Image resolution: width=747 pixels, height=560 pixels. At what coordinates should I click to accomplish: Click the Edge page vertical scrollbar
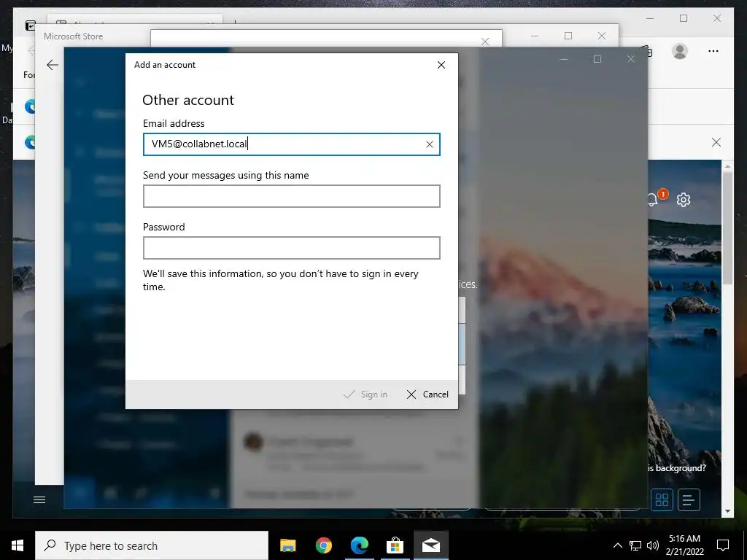(727, 228)
